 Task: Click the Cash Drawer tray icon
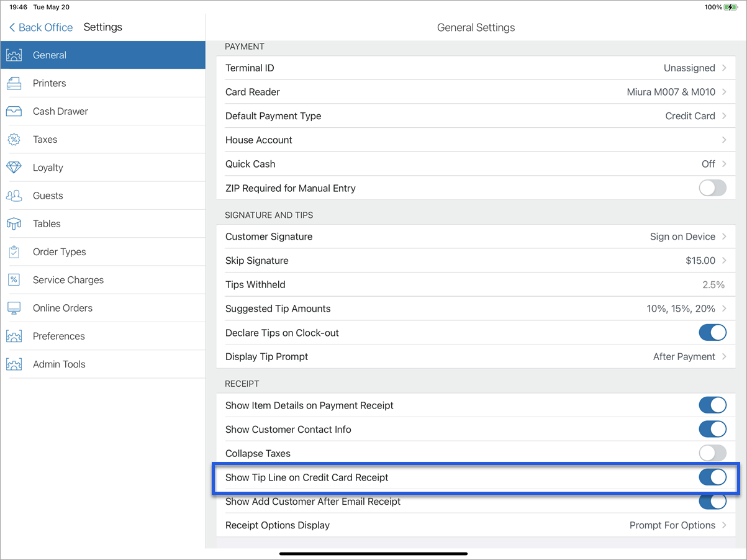[x=14, y=111]
